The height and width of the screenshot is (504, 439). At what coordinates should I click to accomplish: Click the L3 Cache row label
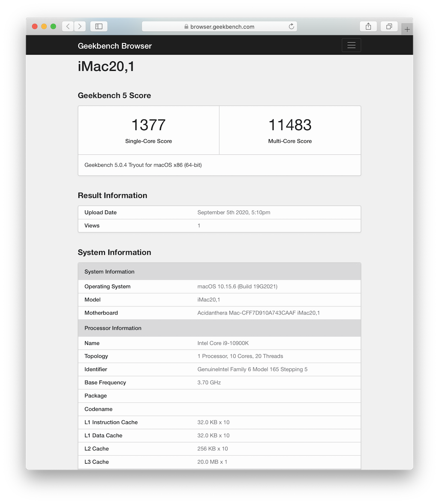96,462
